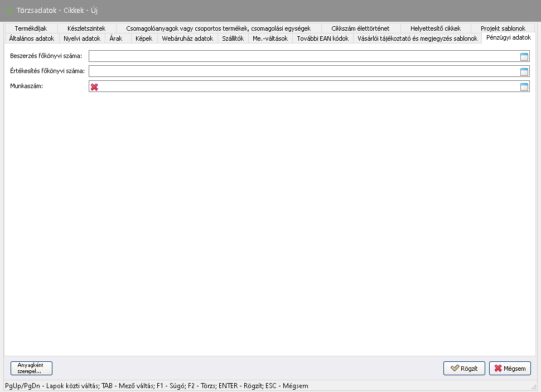541x392 pixels.
Task: Go to the Képek tab
Action: [x=144, y=38]
